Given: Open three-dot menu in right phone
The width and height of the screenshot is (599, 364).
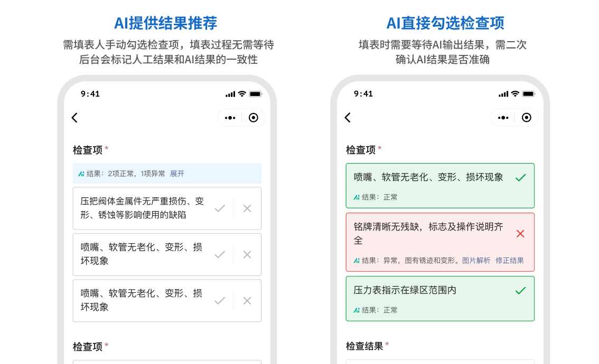Looking at the screenshot, I should (503, 118).
